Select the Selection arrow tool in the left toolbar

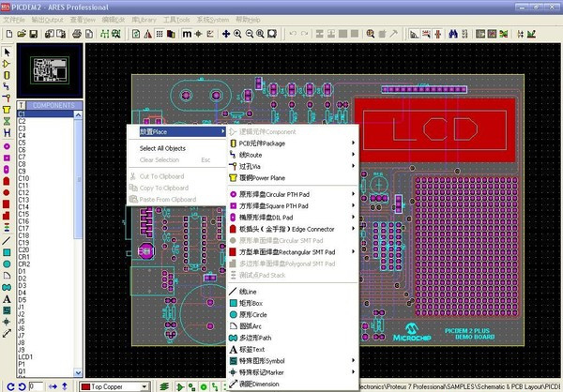click(7, 53)
